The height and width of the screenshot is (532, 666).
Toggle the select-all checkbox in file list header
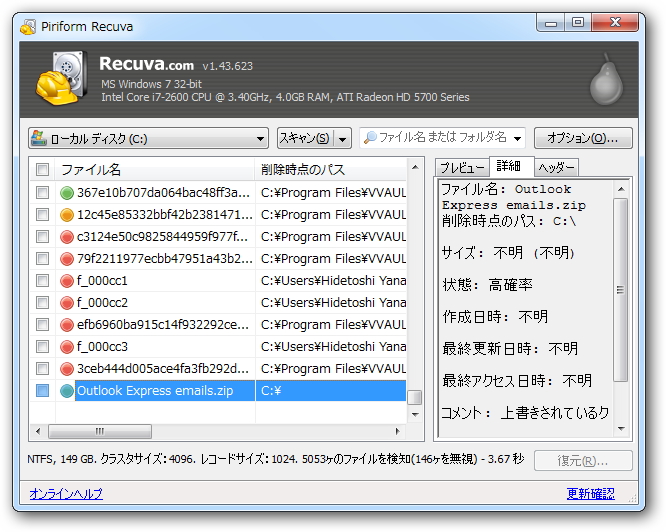coord(42,170)
